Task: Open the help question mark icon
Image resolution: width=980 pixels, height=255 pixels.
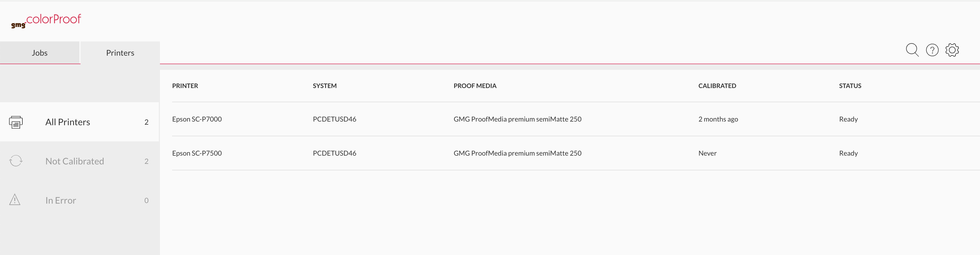Action: (x=932, y=50)
